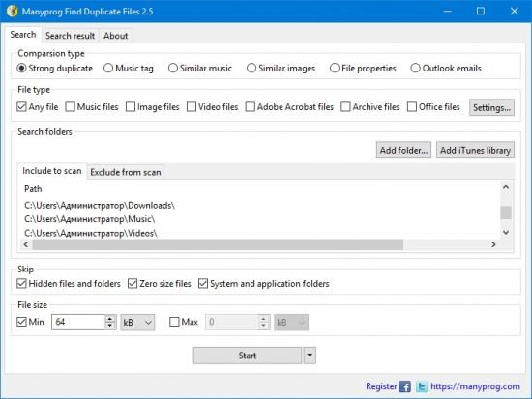Maximize the Manyprog window
Screen dimensions: 532x399
(x=481, y=12)
